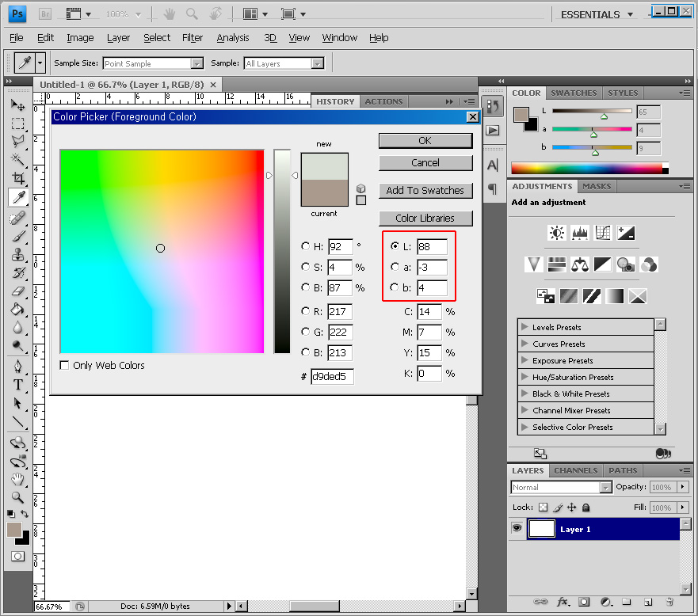This screenshot has height=616, width=698.
Task: Hide Layer 1 using the eye icon
Action: 517,529
